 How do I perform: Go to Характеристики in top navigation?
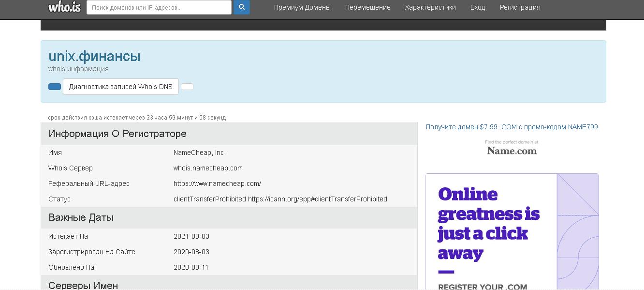pyautogui.click(x=430, y=7)
